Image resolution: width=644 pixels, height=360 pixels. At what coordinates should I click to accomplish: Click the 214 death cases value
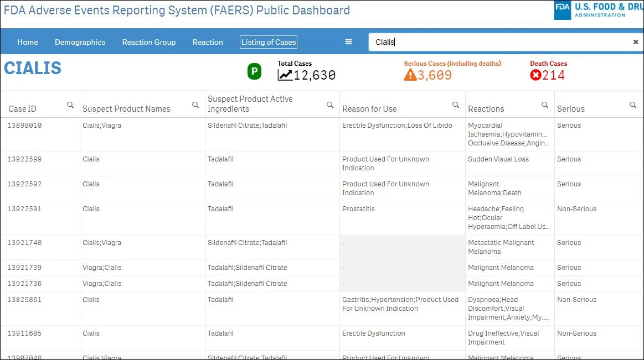click(x=553, y=75)
